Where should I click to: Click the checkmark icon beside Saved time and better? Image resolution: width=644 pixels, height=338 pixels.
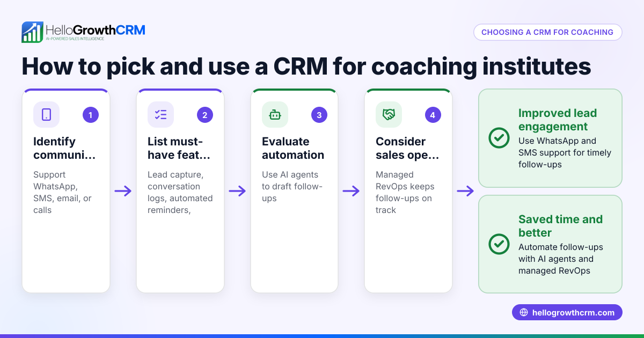(499, 244)
